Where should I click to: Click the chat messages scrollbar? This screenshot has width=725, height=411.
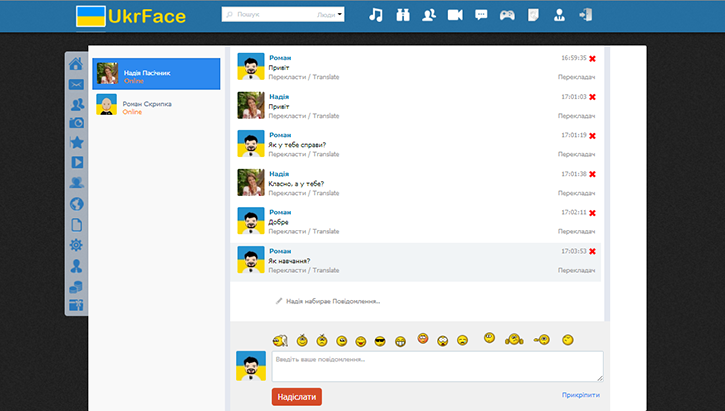[607, 184]
